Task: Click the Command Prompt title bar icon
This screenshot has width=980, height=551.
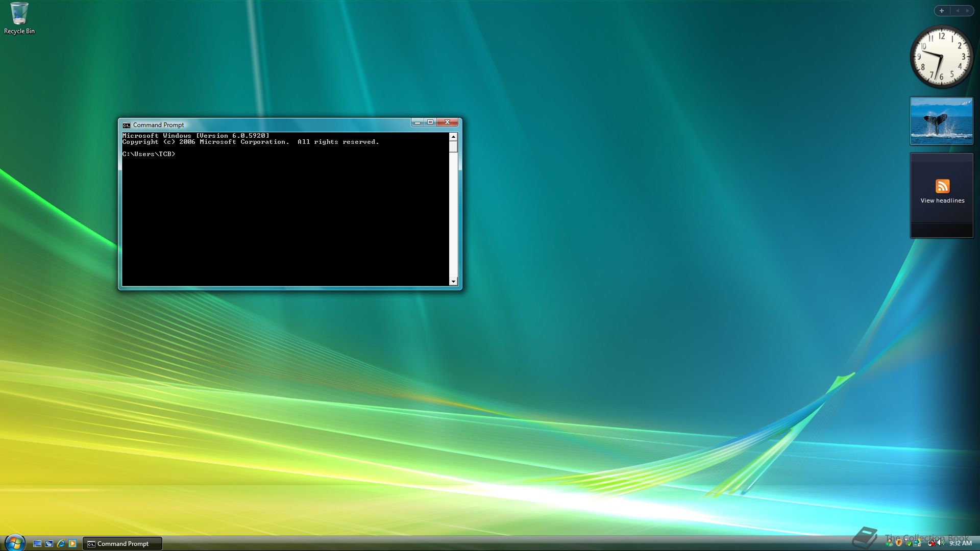Action: point(127,125)
